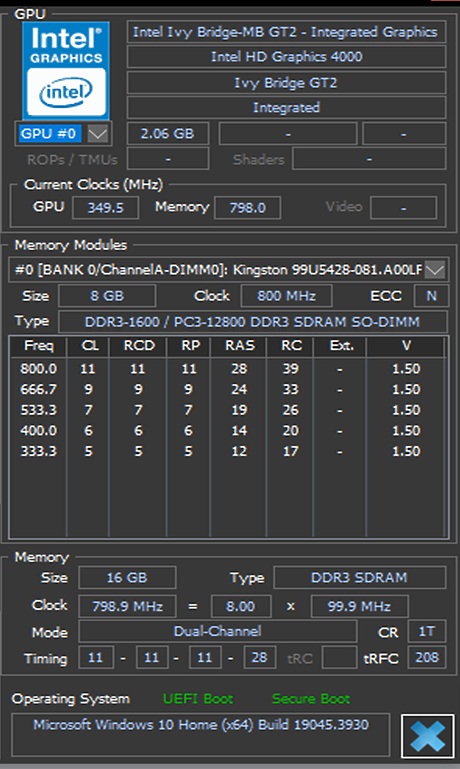Click the Secure Boot status label
460x769 pixels.
point(311,699)
